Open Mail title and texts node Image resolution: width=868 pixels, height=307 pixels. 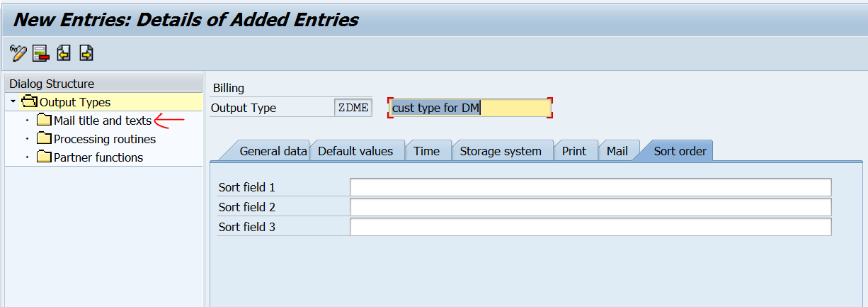point(102,121)
